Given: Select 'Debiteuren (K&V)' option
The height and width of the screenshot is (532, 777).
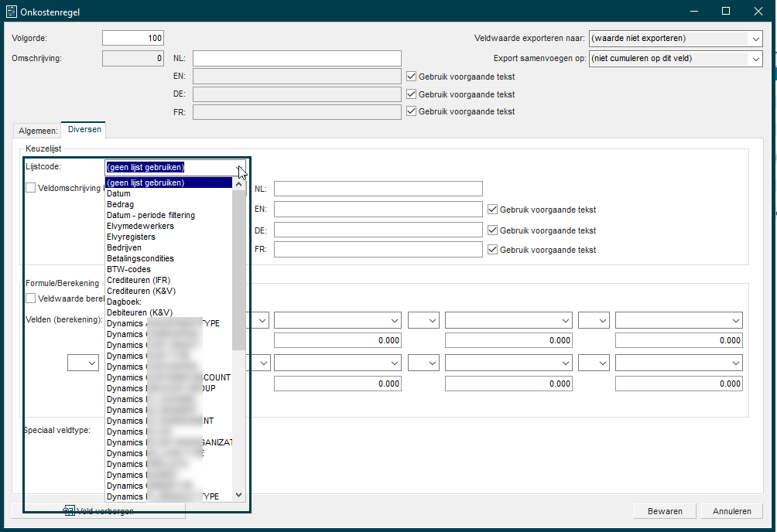Looking at the screenshot, I should [169, 313].
